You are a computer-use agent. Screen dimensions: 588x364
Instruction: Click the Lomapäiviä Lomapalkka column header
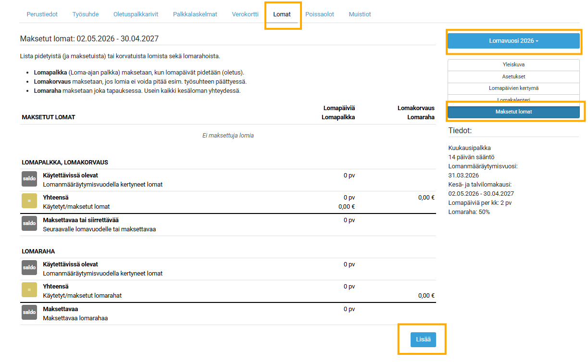338,113
